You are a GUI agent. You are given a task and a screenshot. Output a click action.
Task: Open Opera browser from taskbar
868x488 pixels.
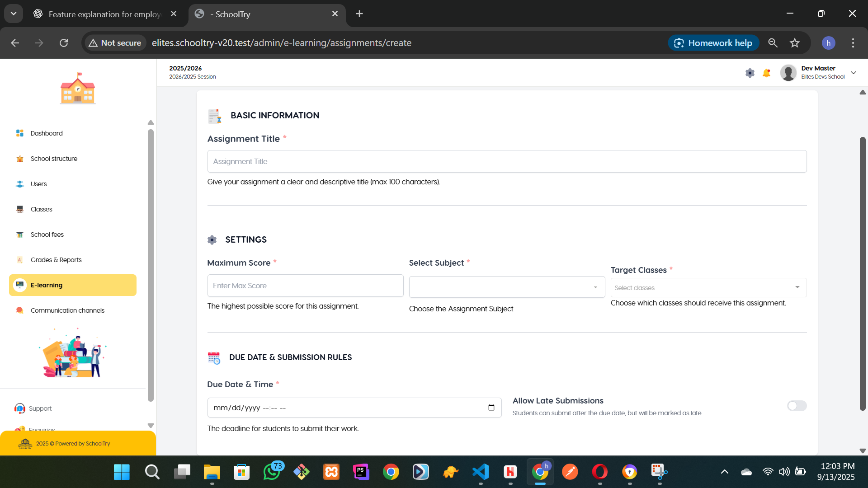click(600, 472)
